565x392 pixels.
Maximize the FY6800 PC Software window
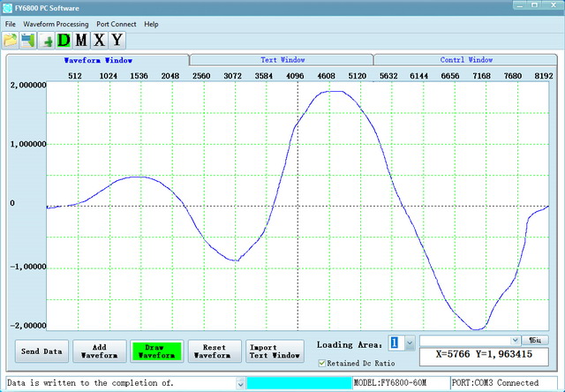[x=535, y=5]
